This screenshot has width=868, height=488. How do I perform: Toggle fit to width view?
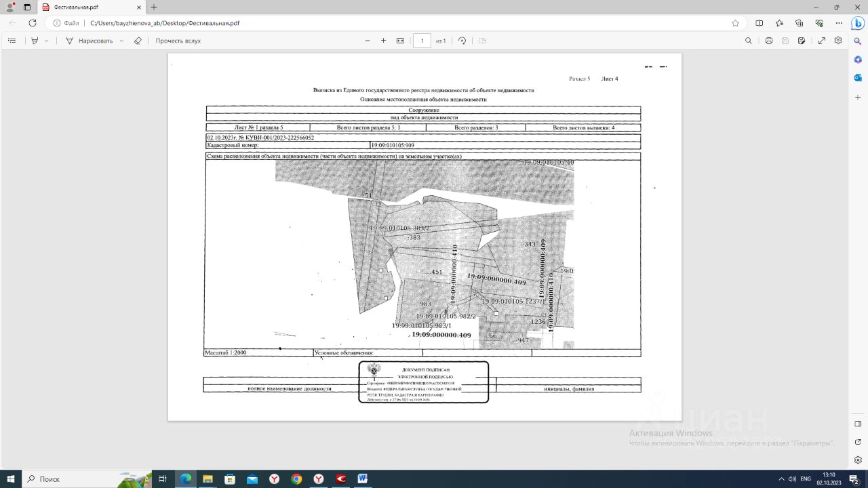tap(400, 41)
